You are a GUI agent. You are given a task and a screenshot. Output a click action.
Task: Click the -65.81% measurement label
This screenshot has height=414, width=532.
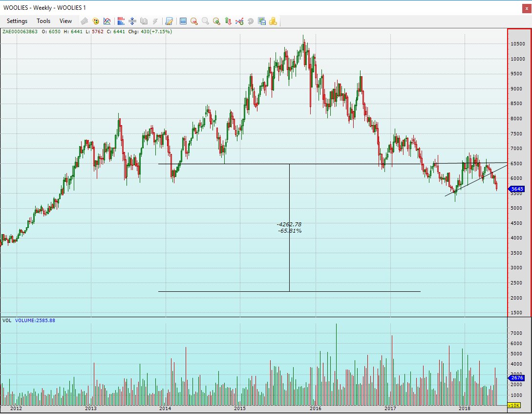tap(290, 231)
